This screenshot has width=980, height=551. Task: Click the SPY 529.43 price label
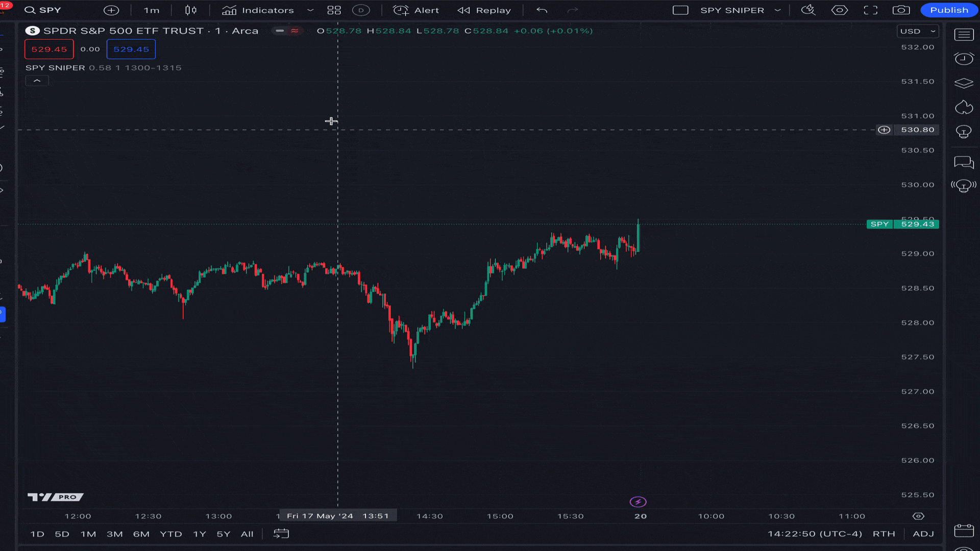[x=902, y=224]
